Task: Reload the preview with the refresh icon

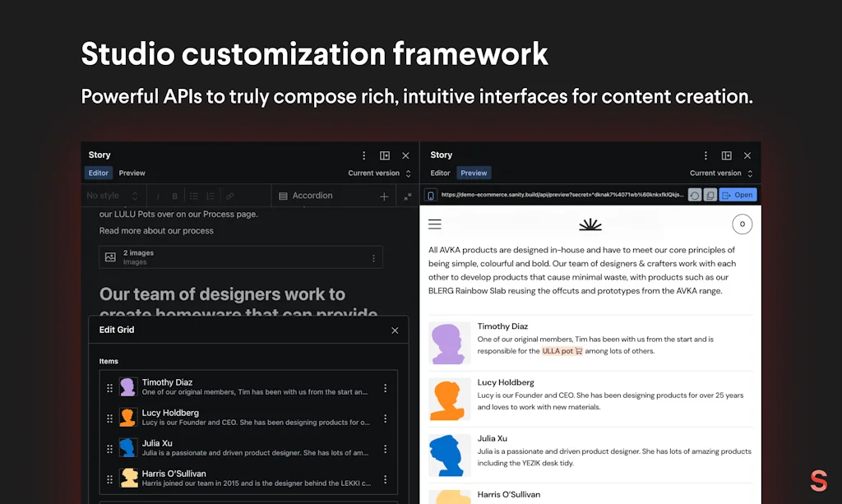Action: 696,195
